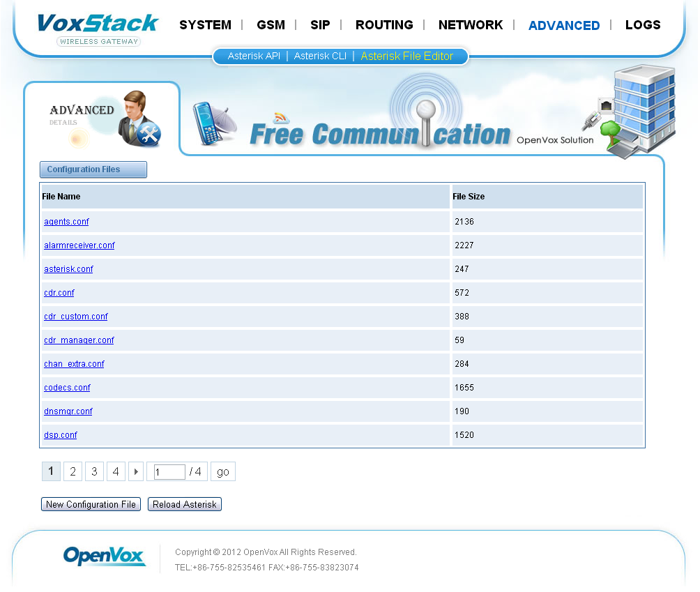Click the page number input field
The height and width of the screenshot is (592, 700).
(169, 472)
